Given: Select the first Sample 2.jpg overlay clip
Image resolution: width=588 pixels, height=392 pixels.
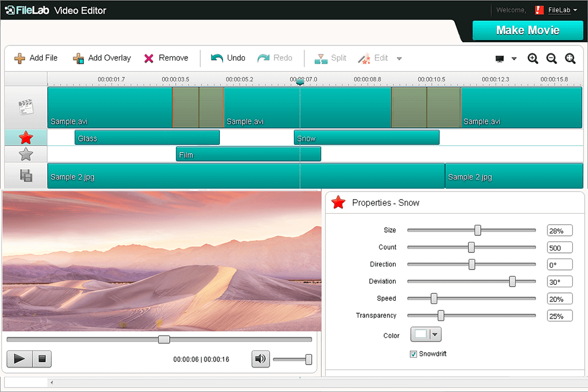Looking at the screenshot, I should pyautogui.click(x=246, y=176).
